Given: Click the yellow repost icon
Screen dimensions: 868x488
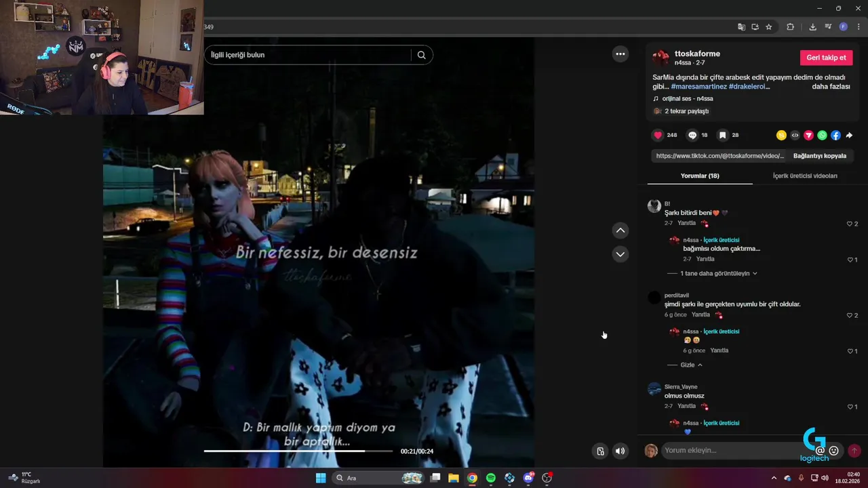Looking at the screenshot, I should (781, 136).
